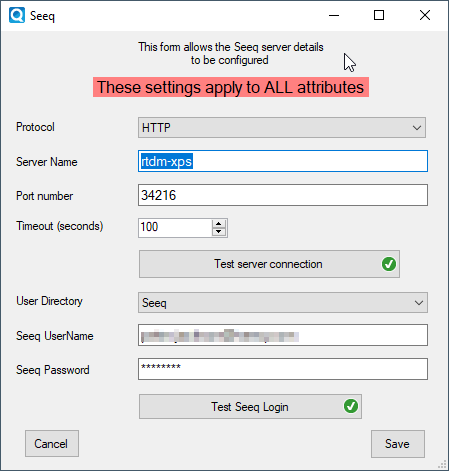This screenshot has height=471, width=449.
Task: Click green checkmark on Test Seeq Login
Action: 351,406
